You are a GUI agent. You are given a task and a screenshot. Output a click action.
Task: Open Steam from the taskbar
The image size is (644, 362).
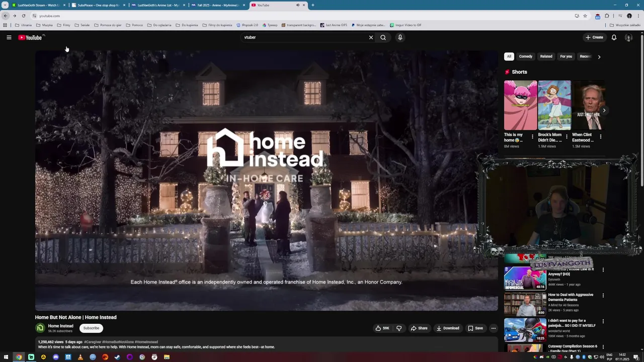point(117,357)
